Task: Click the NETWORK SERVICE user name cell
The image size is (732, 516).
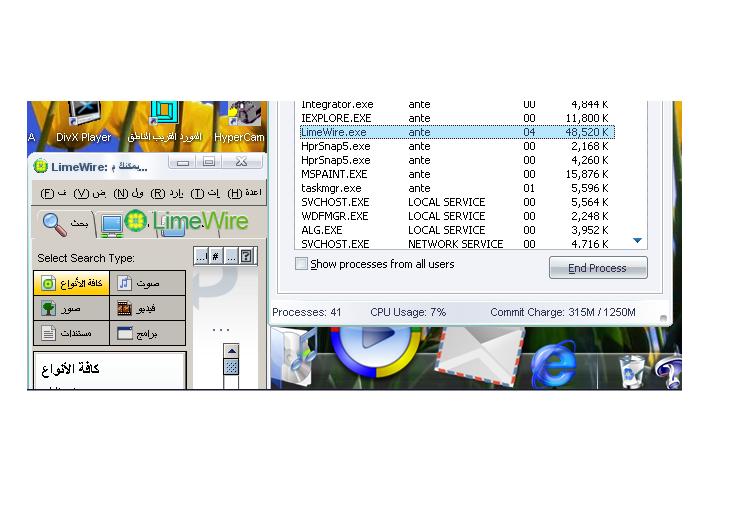Action: click(456, 244)
